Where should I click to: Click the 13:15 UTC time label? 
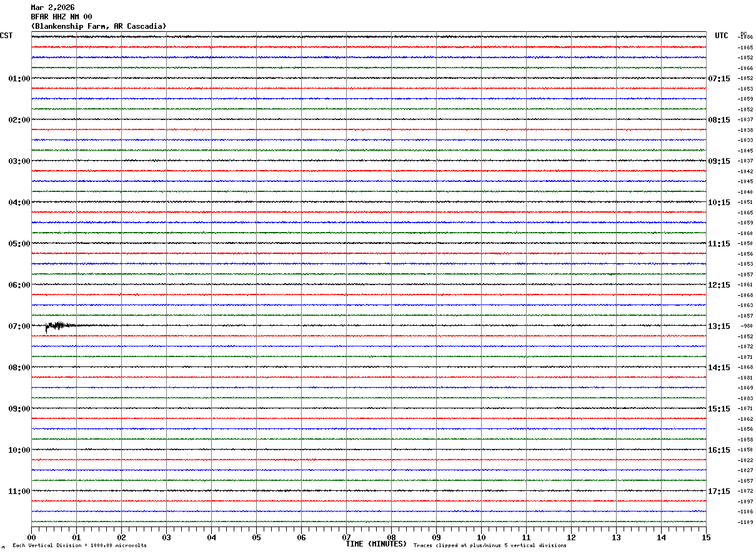click(x=719, y=326)
